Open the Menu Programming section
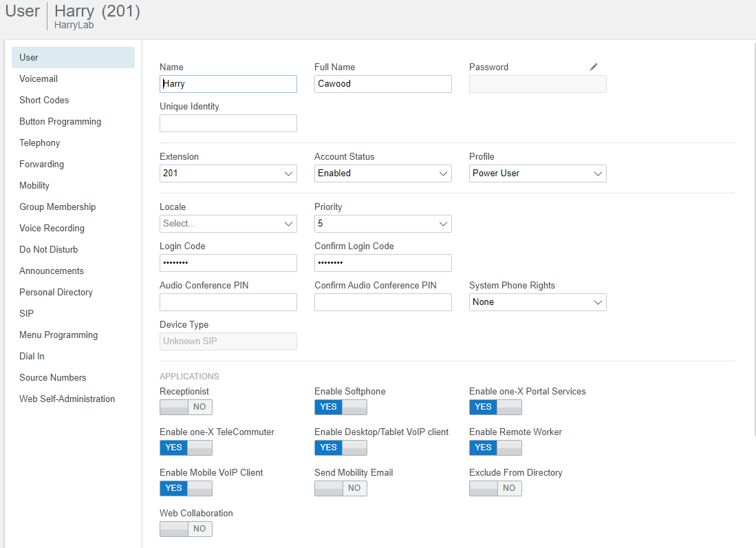 (x=58, y=335)
